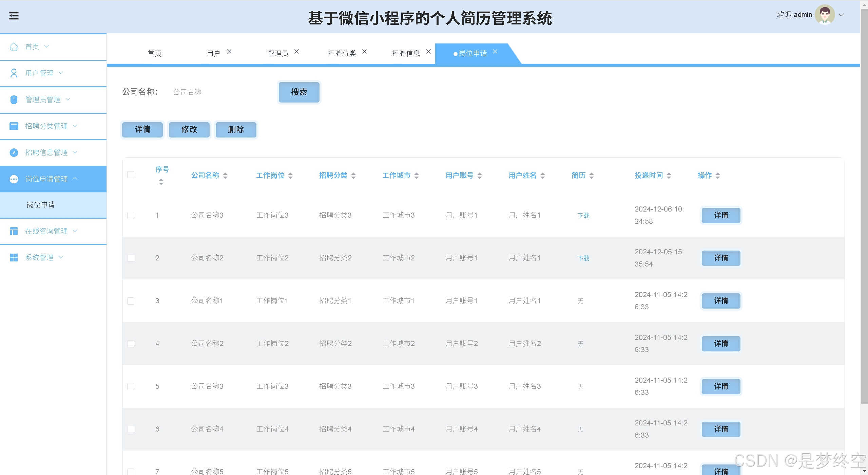Switch to the 招聘信息 tab
The height and width of the screenshot is (475, 868).
coord(406,53)
